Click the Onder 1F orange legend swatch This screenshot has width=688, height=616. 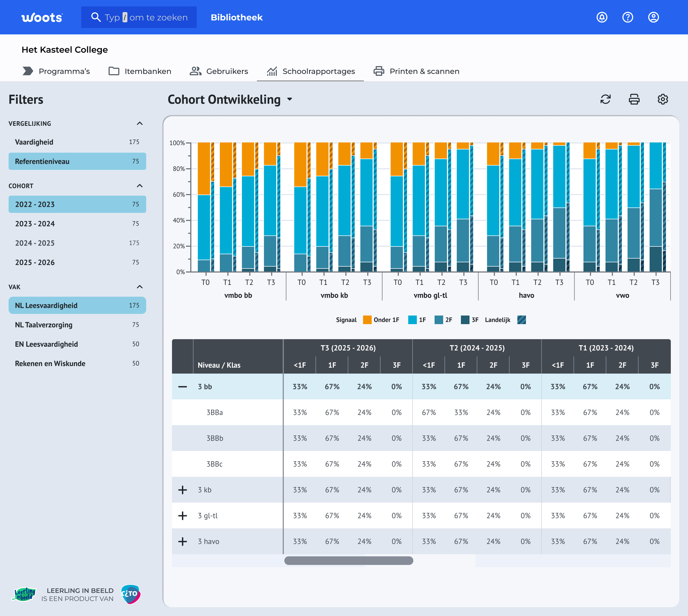pos(367,320)
